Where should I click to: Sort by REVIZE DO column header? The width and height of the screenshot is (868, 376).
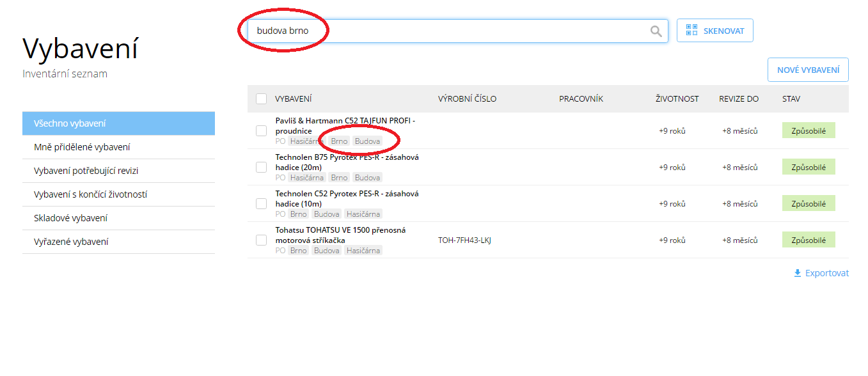click(x=739, y=99)
